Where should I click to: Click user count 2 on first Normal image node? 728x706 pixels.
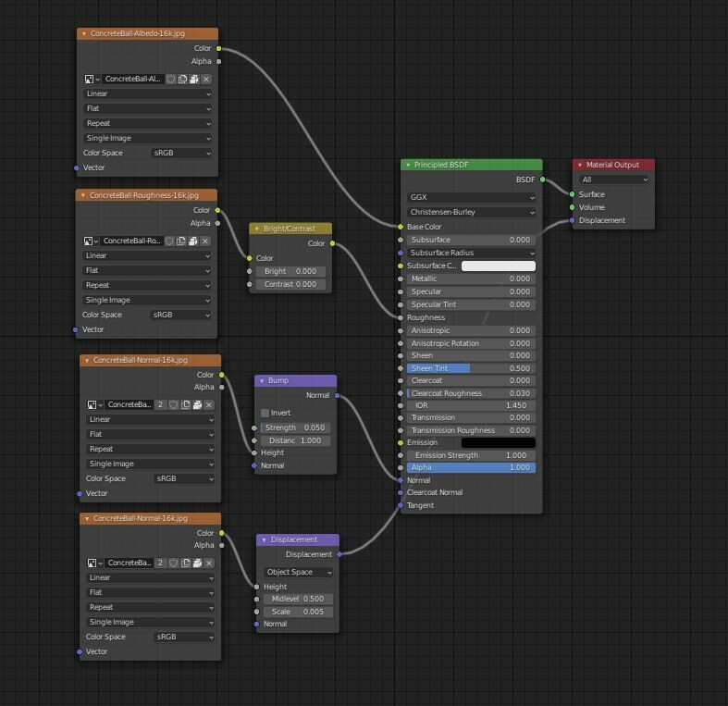160,404
